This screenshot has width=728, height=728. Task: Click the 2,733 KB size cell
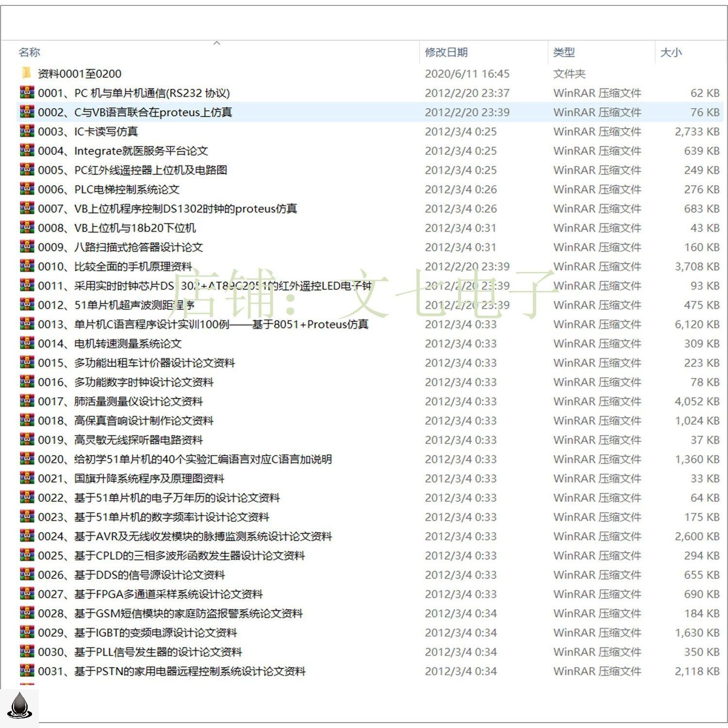click(697, 132)
